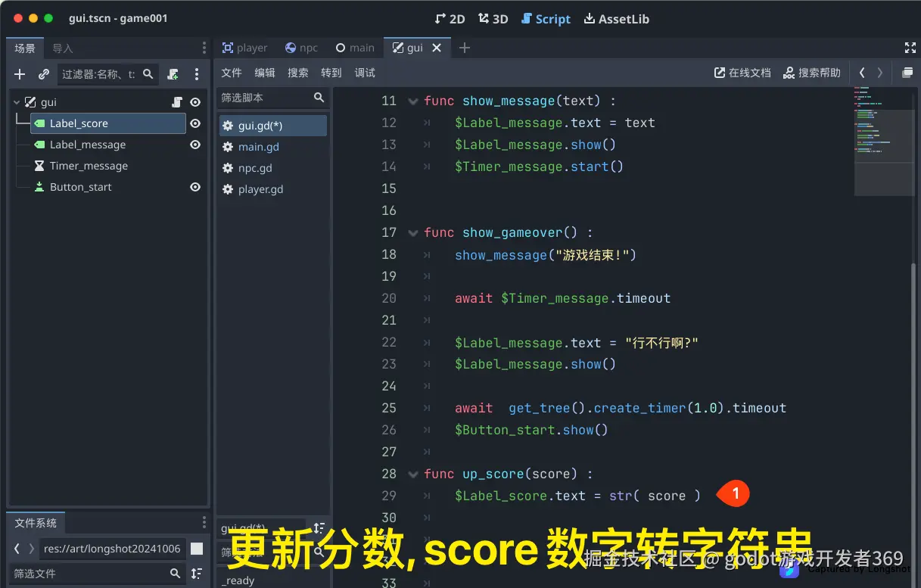Open the scene dock extra options menu
Screen dimensions: 921x588
[x=197, y=74]
